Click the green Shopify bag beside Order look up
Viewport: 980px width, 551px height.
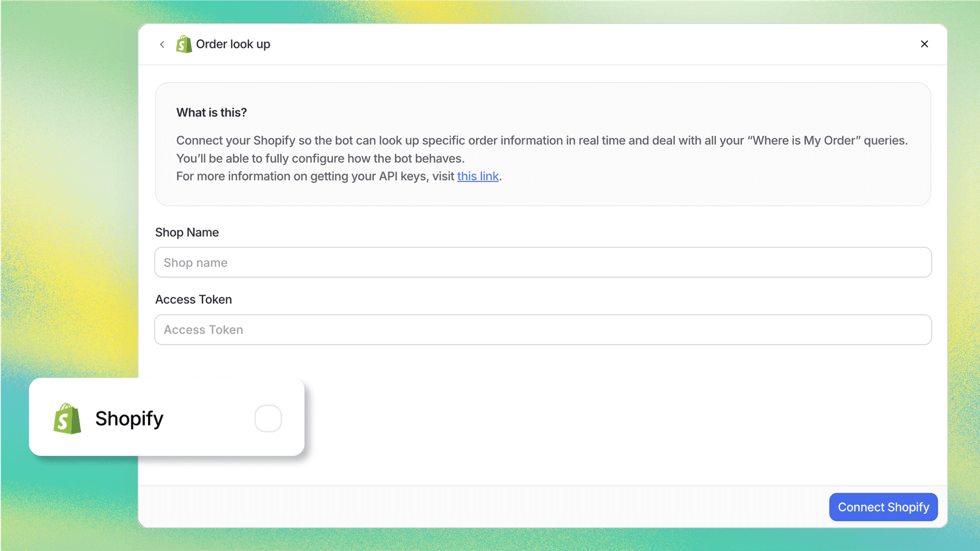[x=184, y=44]
